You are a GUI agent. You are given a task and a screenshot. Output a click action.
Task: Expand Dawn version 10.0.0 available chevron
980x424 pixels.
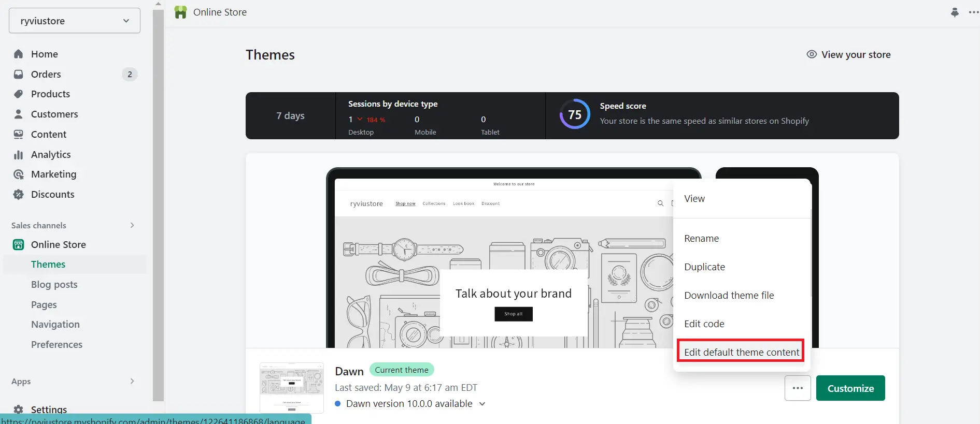tap(482, 404)
